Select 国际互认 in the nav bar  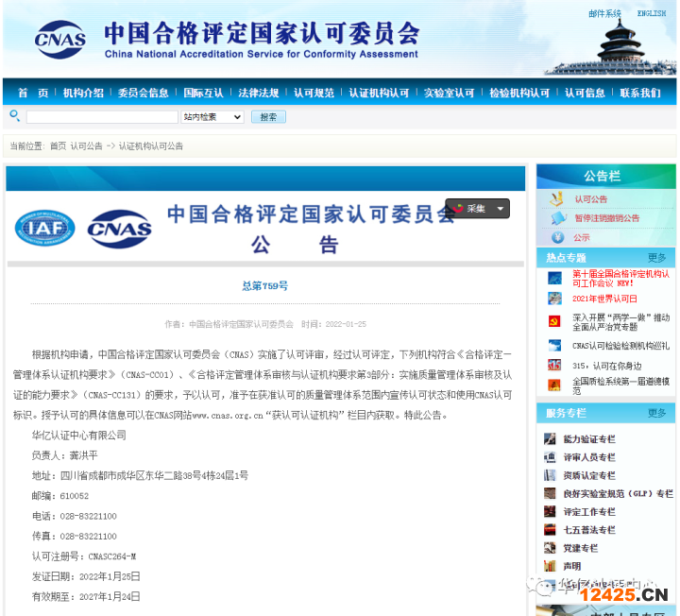(203, 93)
